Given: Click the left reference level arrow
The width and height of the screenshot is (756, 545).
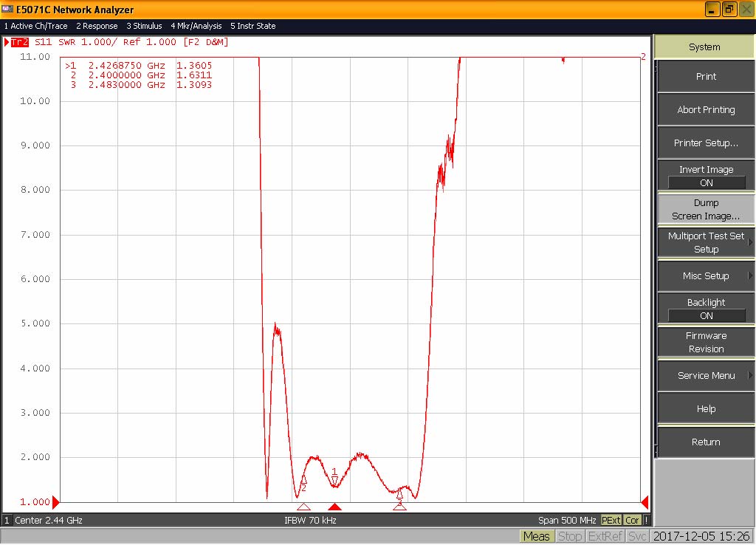Looking at the screenshot, I should (x=55, y=501).
